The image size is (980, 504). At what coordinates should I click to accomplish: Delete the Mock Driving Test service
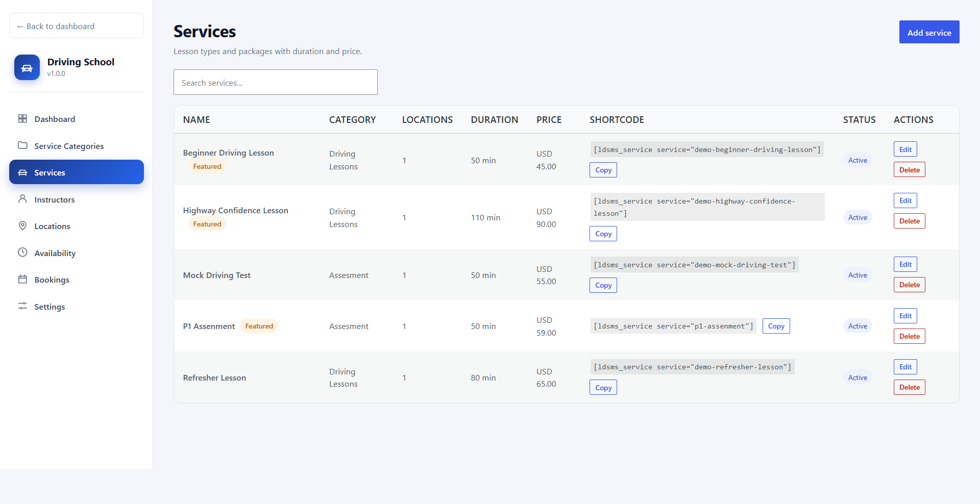pyautogui.click(x=910, y=285)
